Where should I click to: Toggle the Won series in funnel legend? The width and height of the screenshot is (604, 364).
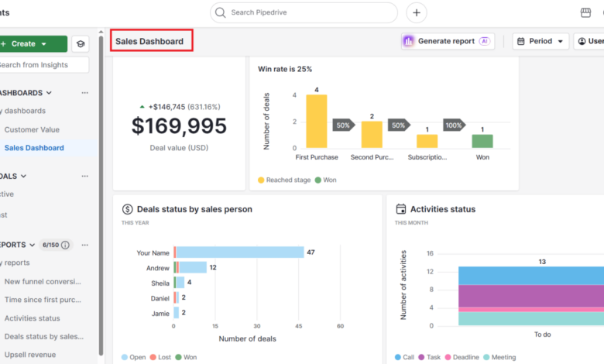tap(325, 180)
